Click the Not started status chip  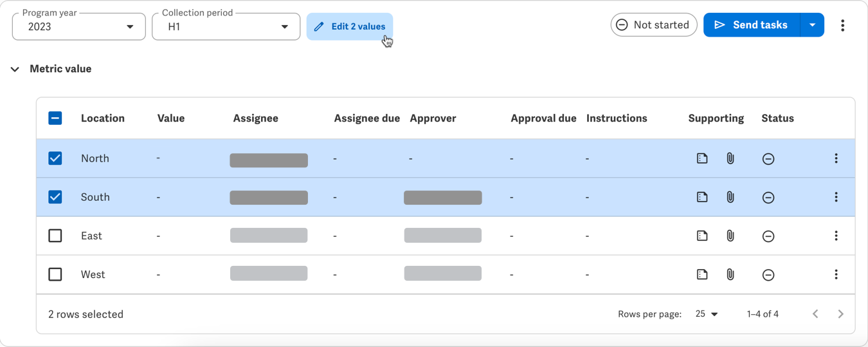[653, 25]
